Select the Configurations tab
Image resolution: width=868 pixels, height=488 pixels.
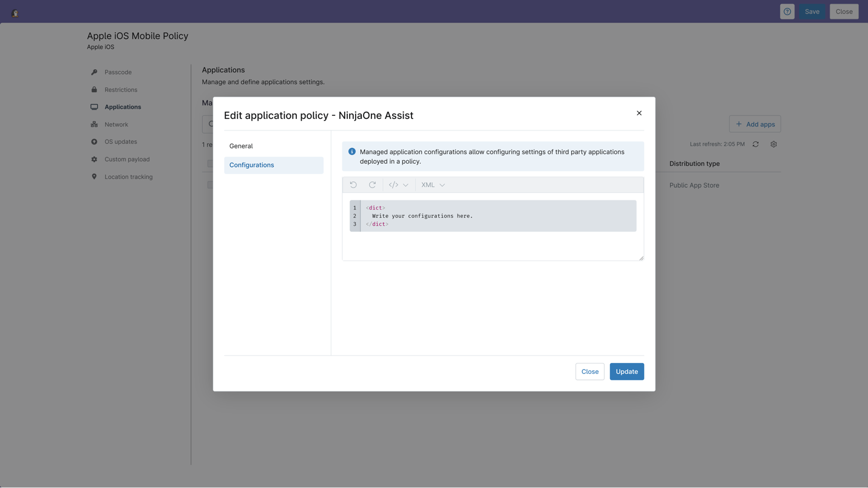click(x=251, y=164)
